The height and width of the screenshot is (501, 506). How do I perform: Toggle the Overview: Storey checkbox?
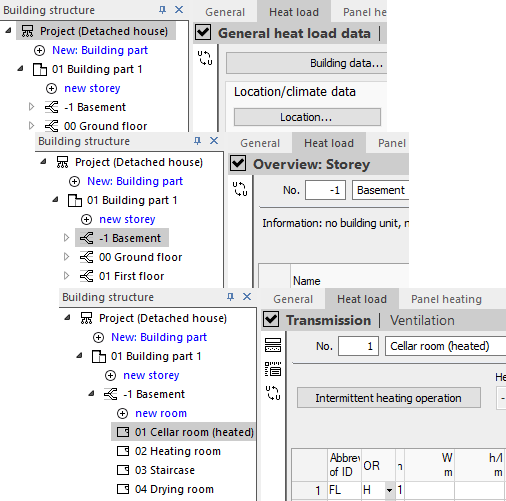(238, 163)
